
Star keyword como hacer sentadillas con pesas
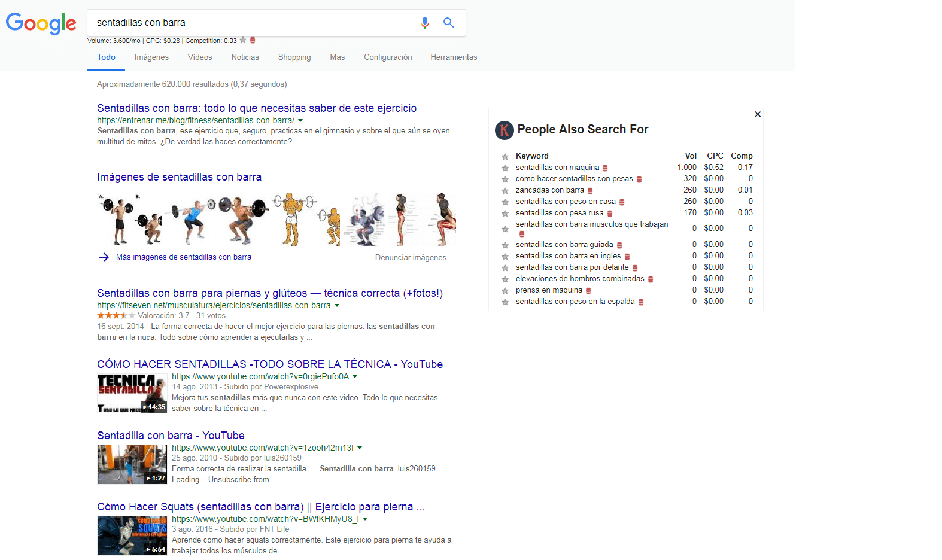tap(505, 179)
